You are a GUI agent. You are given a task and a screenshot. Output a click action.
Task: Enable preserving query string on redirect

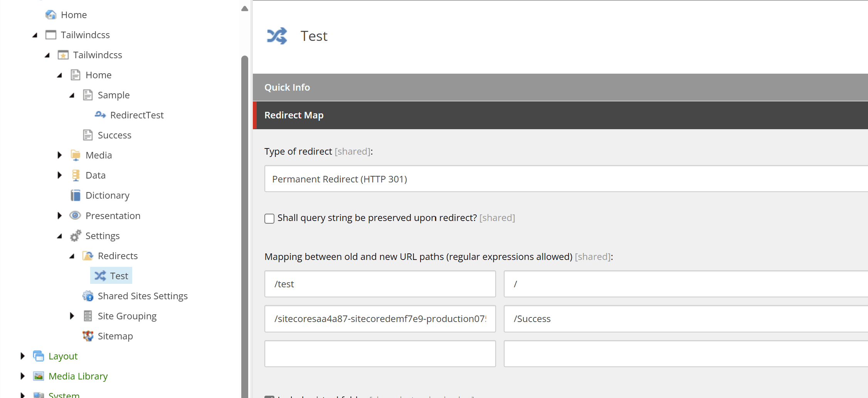click(x=269, y=218)
